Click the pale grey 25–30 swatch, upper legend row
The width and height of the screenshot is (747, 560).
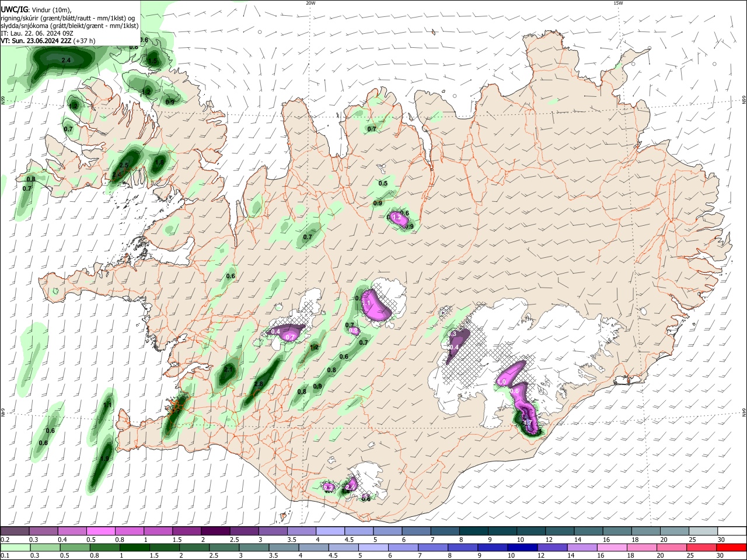[x=703, y=531]
